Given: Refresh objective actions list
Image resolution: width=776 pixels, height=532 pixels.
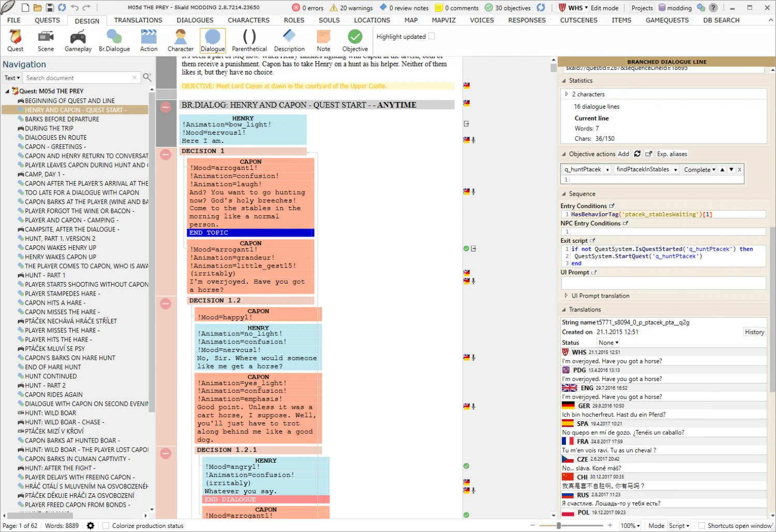Looking at the screenshot, I should point(637,154).
